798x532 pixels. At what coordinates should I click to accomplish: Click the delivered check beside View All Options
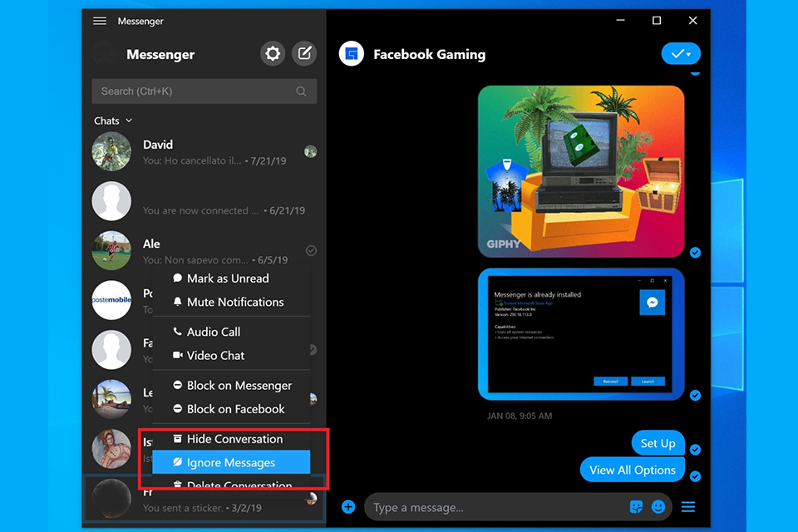[695, 476]
